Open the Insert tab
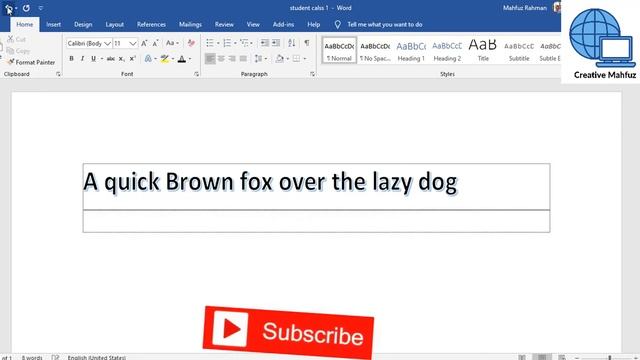The image size is (640, 360). point(53,24)
